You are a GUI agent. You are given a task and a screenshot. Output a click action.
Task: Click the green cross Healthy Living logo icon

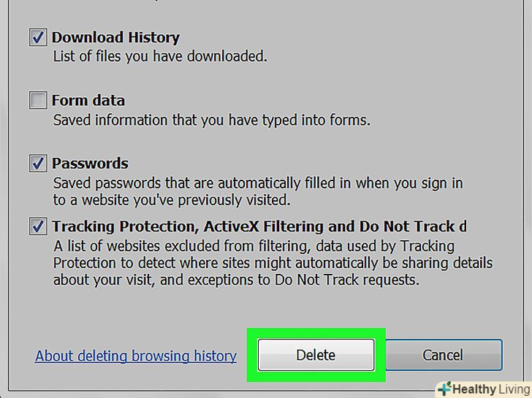pos(444,389)
